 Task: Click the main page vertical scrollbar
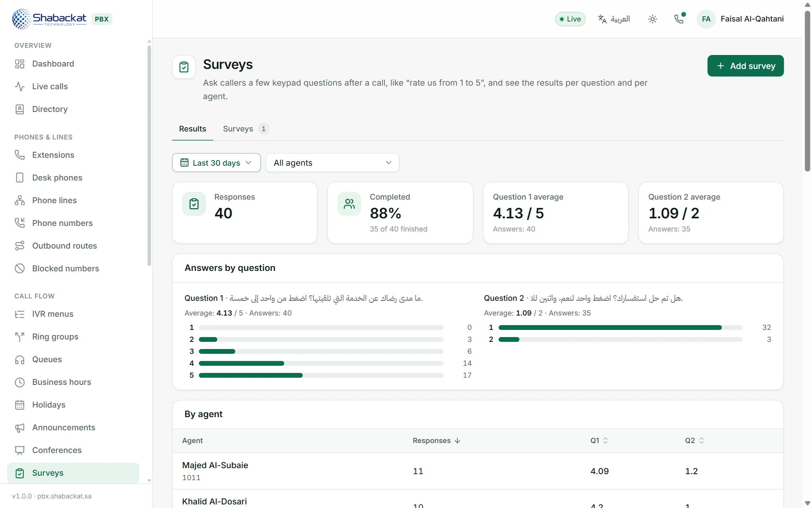(807, 91)
